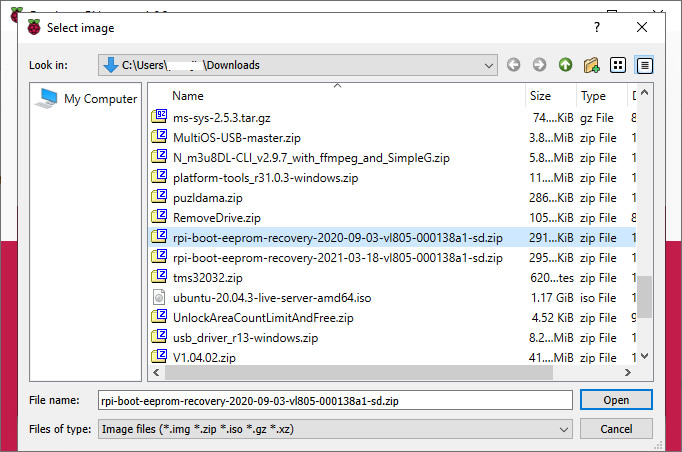Click the zip icon beside N_m3u8DL-CLI file
Image resolution: width=682 pixels, height=452 pixels.
(x=159, y=156)
